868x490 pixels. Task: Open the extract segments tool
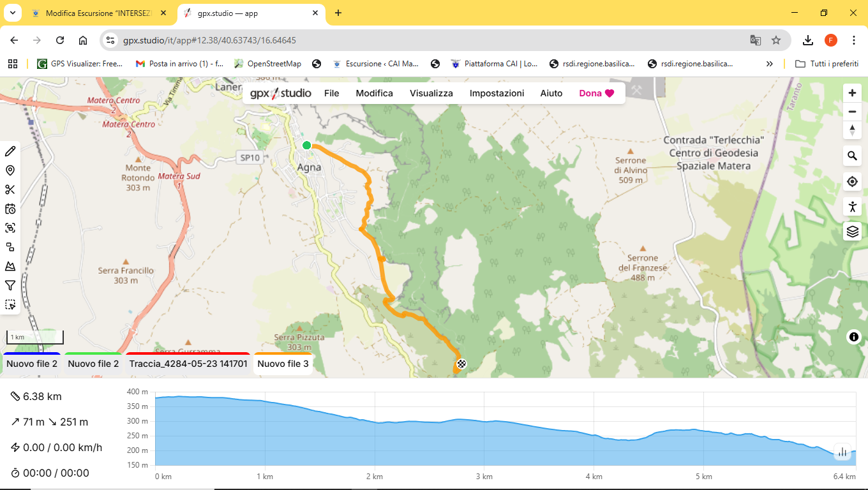pos(10,247)
